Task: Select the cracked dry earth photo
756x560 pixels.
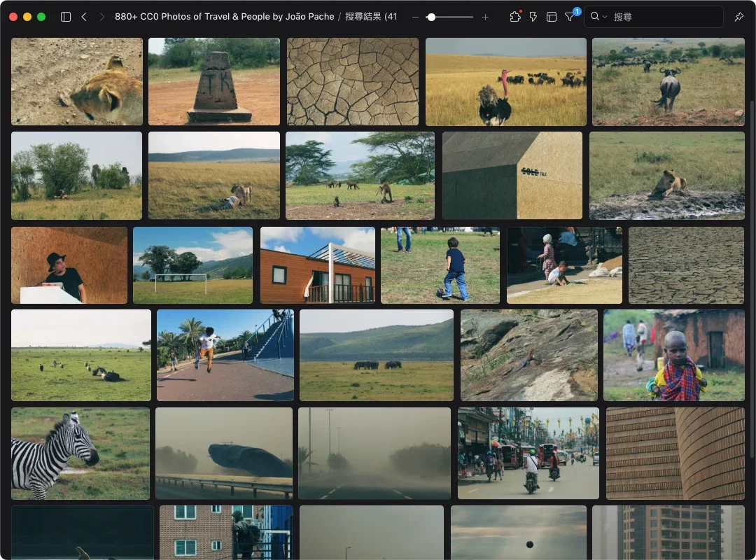Action: coord(352,82)
